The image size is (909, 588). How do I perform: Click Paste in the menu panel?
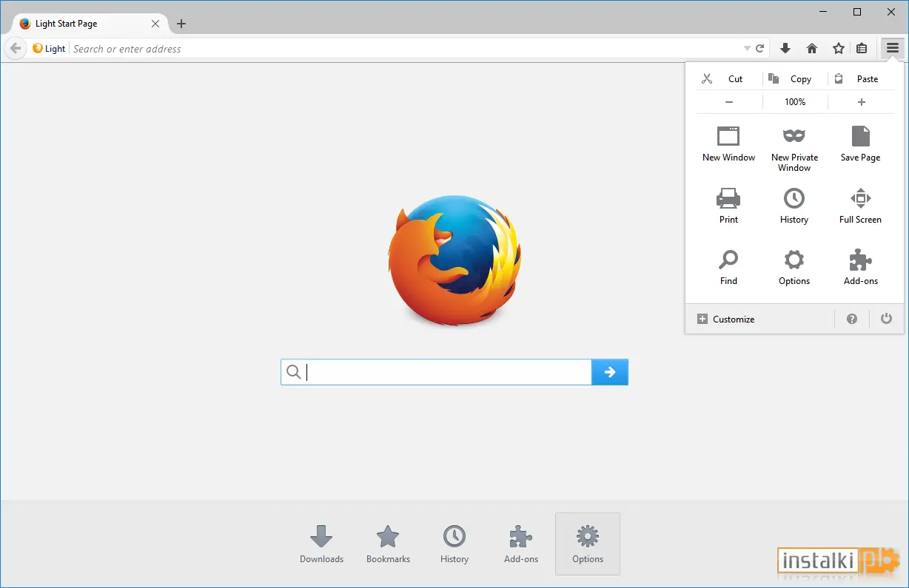click(x=861, y=78)
